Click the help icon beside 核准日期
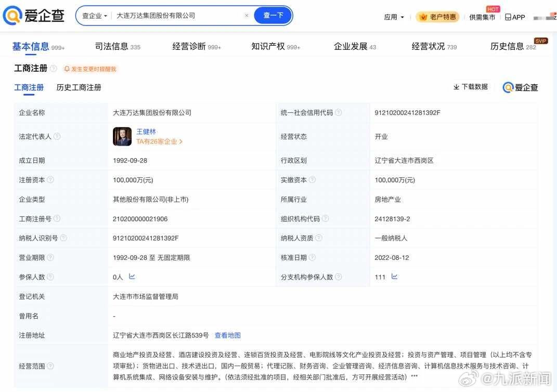 click(312, 257)
